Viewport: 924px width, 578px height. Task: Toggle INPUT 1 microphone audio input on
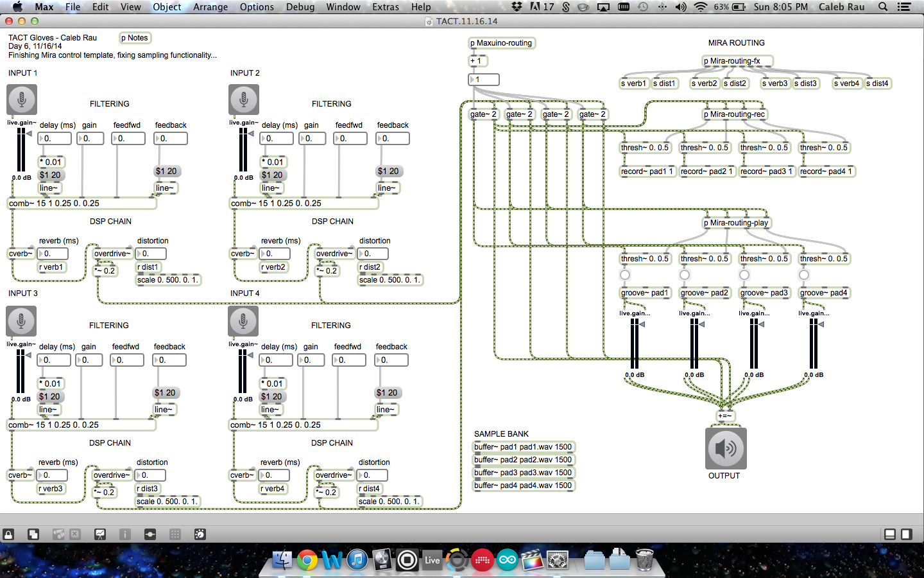click(22, 100)
